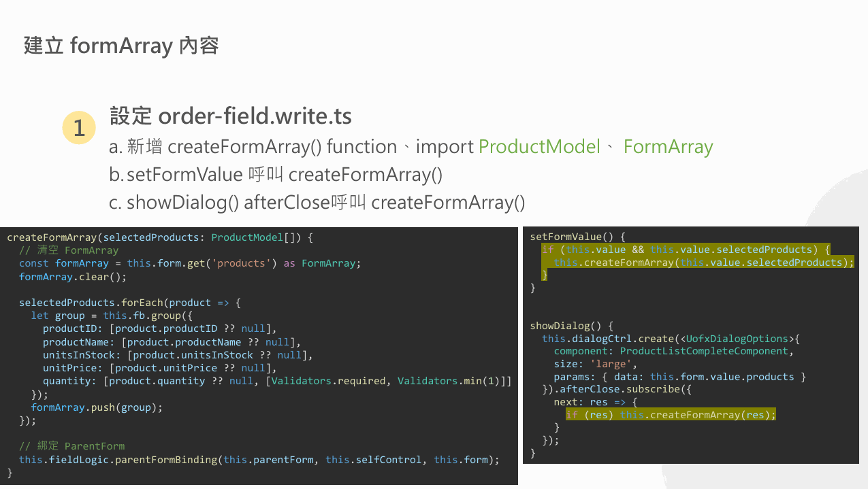Click the code comment 清空 FormArray
The image size is (868, 489).
point(69,250)
